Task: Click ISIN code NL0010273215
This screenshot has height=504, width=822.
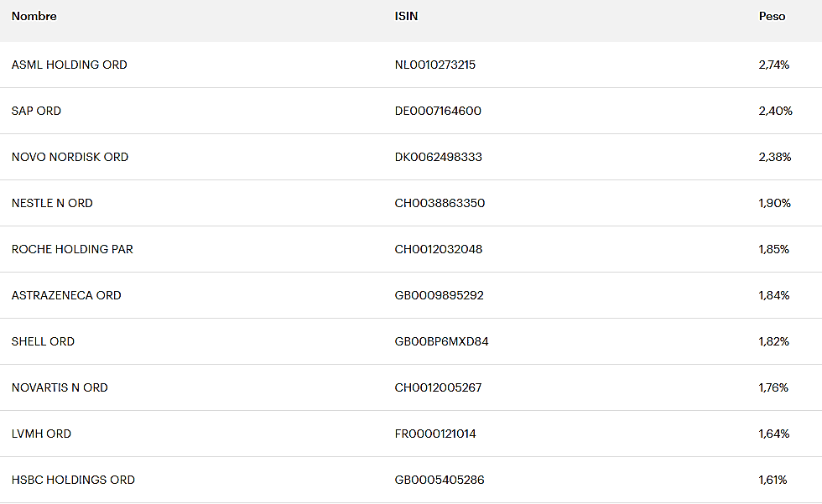Action: pyautogui.click(x=435, y=65)
